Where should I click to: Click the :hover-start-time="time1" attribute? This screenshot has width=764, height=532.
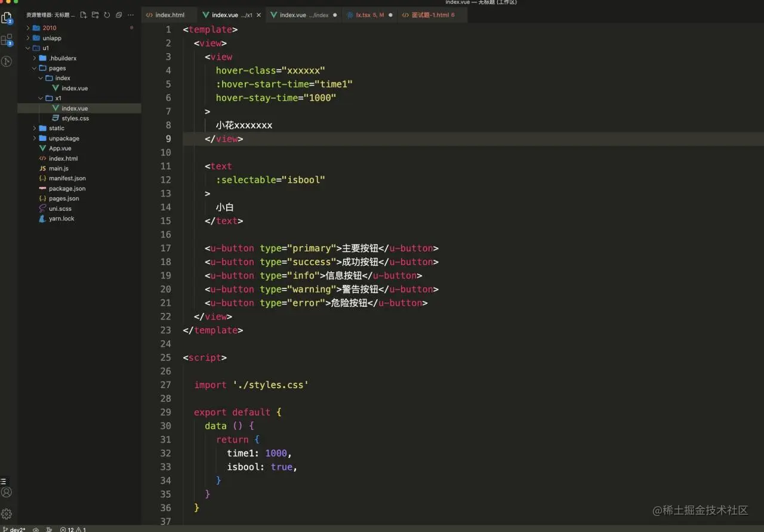pos(284,84)
